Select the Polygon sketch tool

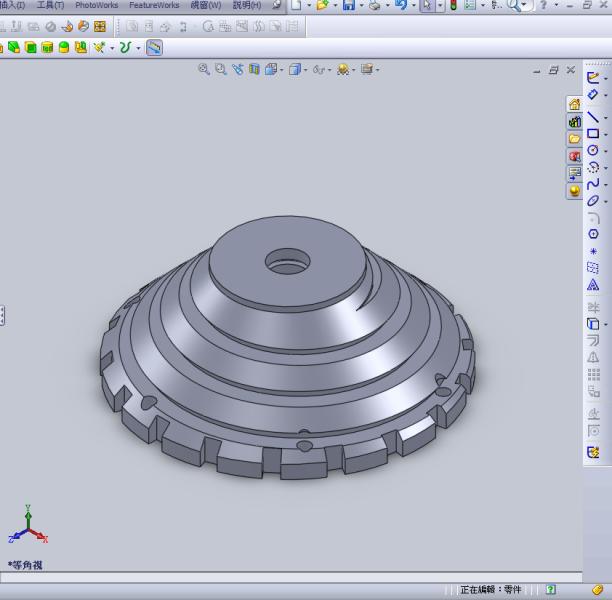pyautogui.click(x=593, y=234)
